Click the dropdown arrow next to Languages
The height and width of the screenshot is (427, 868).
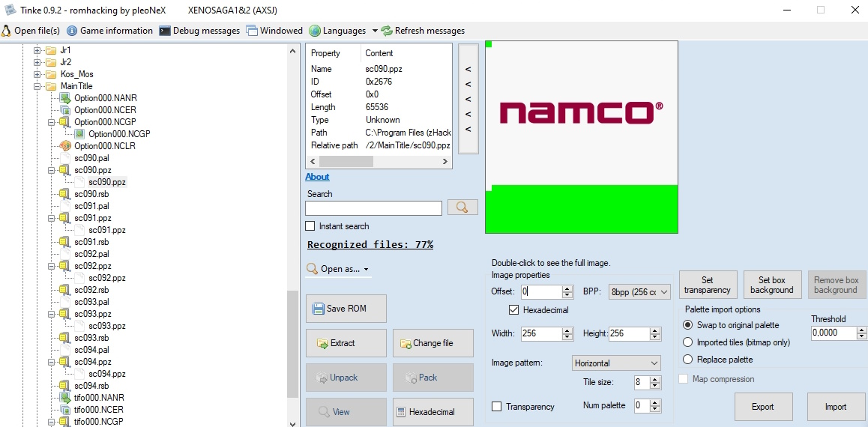tap(375, 31)
